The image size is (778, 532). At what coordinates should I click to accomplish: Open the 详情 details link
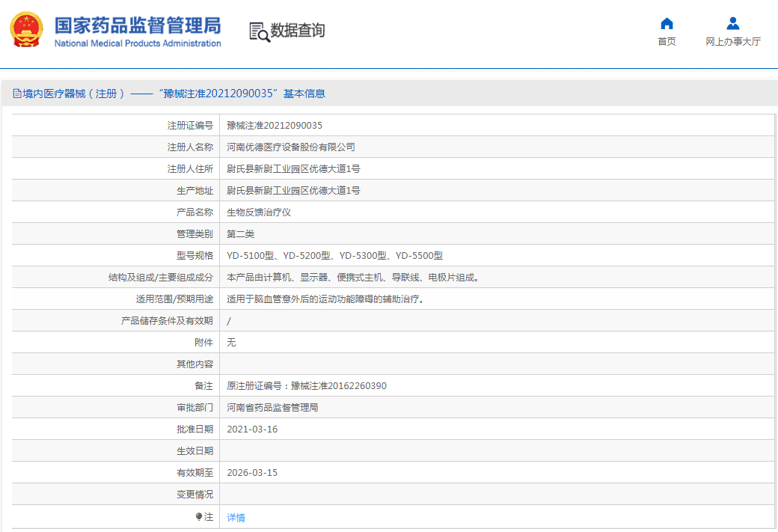(235, 517)
